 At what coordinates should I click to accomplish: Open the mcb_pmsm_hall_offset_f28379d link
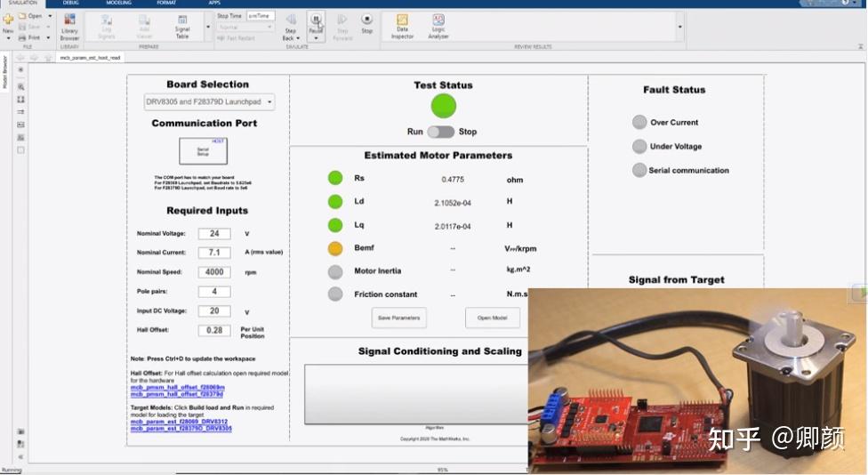click(x=177, y=394)
